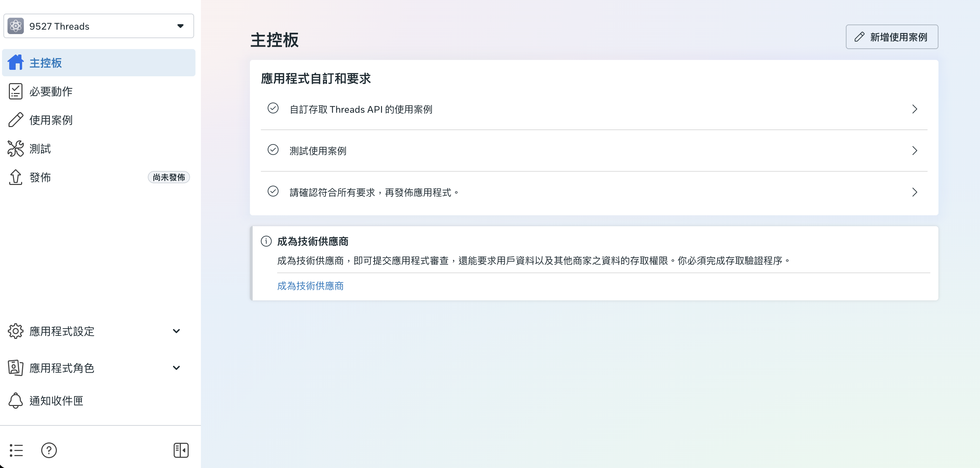
Task: Click the chevron arrow on 測試使用案例 row
Action: pos(915,151)
